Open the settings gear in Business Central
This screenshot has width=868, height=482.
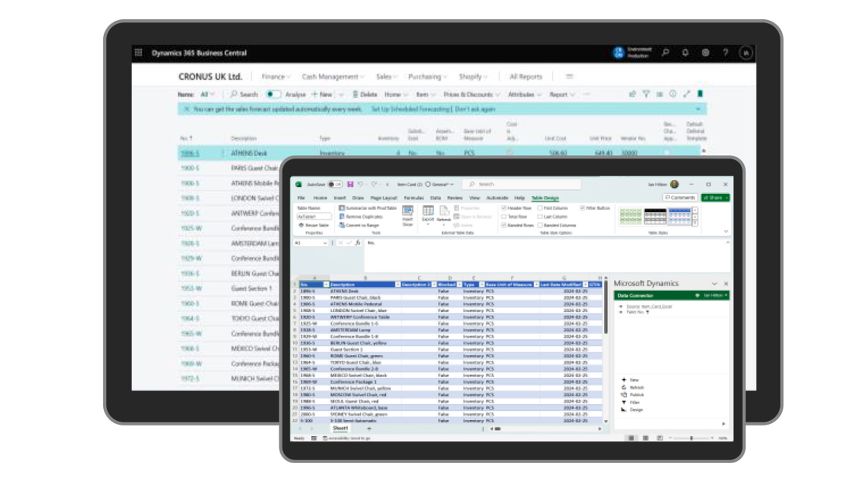[x=705, y=53]
